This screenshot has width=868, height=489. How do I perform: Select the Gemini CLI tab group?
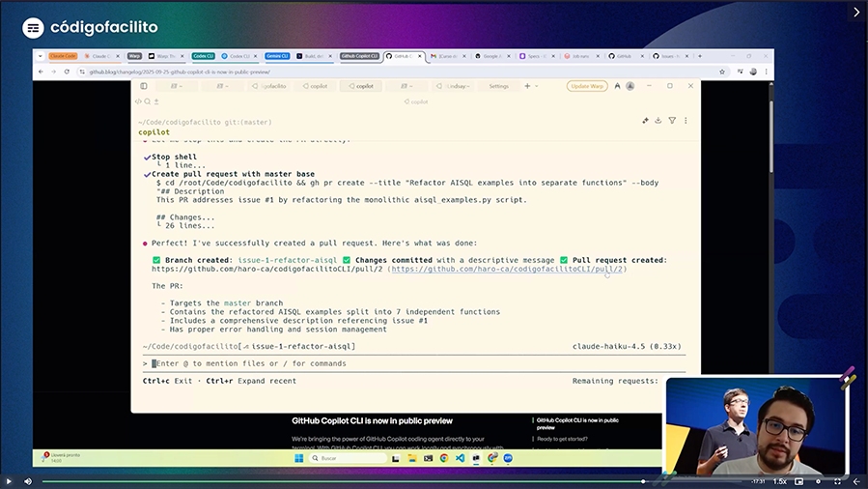(276, 57)
